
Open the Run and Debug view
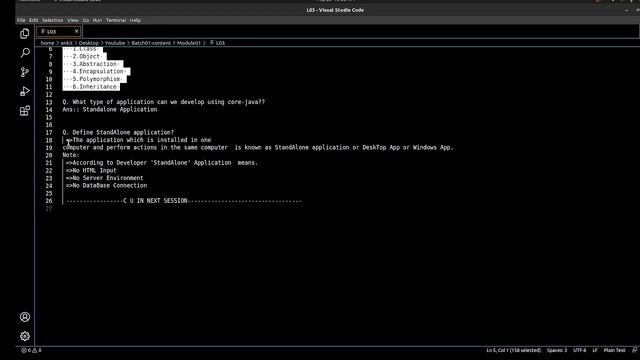click(x=24, y=91)
